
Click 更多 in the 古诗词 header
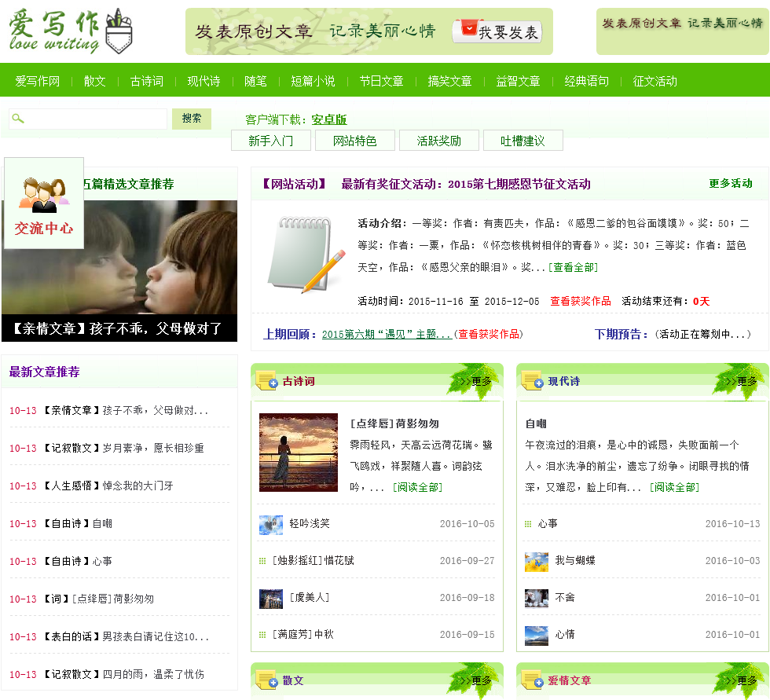click(x=476, y=381)
